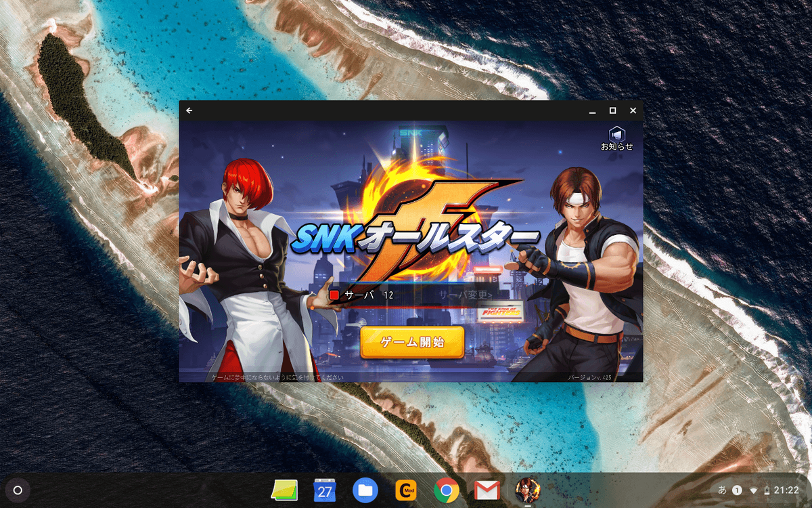Open the Calendar app showing 27
The height and width of the screenshot is (508, 812).
(325, 490)
